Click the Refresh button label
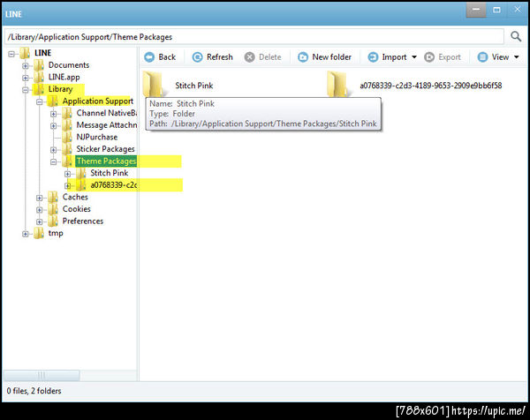530x420 pixels. 220,57
